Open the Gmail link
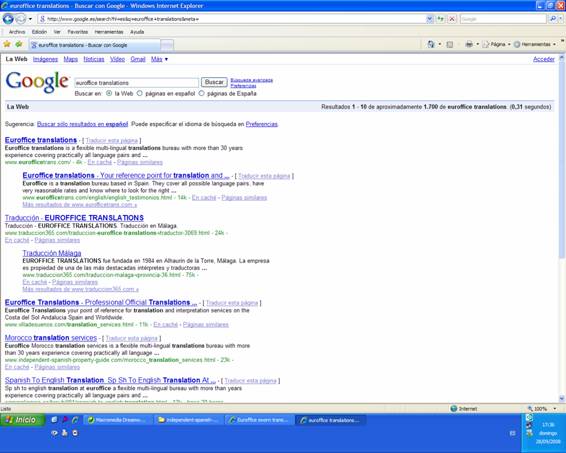Screen dimensions: 566x453 click(x=138, y=59)
